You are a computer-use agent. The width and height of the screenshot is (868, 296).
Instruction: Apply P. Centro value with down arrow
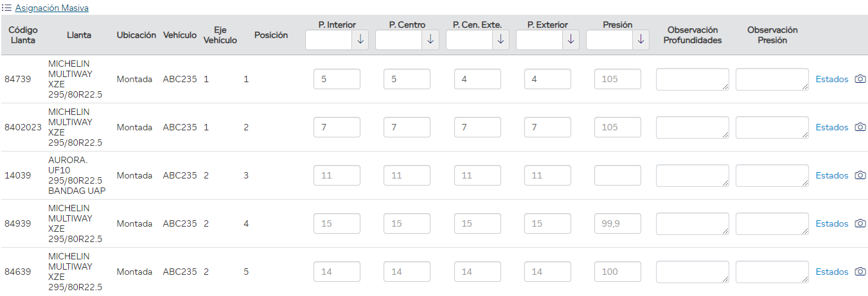(430, 40)
